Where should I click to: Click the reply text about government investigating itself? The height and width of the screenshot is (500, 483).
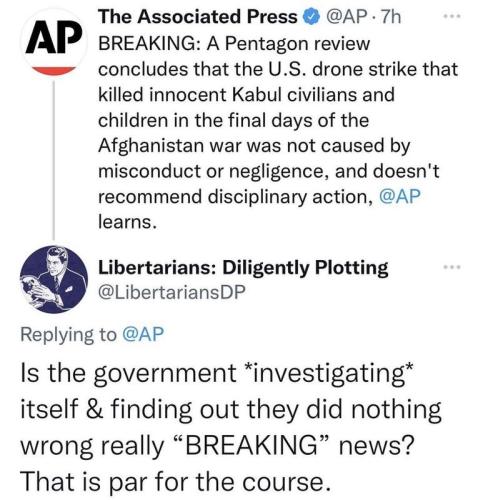click(x=231, y=427)
